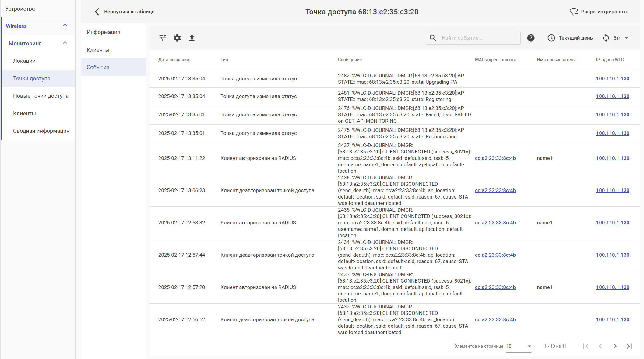The height and width of the screenshot is (359, 644).
Task: Open the 5m refresh interval dropdown
Action: pyautogui.click(x=621, y=38)
